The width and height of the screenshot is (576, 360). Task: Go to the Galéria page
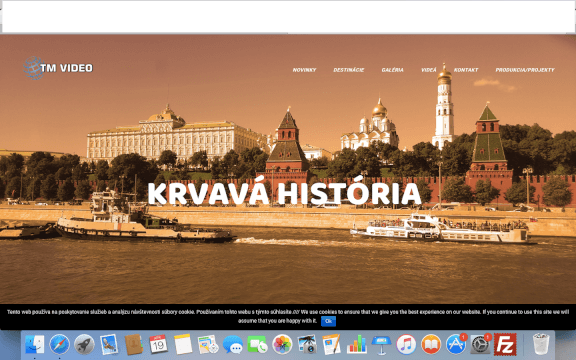click(392, 70)
